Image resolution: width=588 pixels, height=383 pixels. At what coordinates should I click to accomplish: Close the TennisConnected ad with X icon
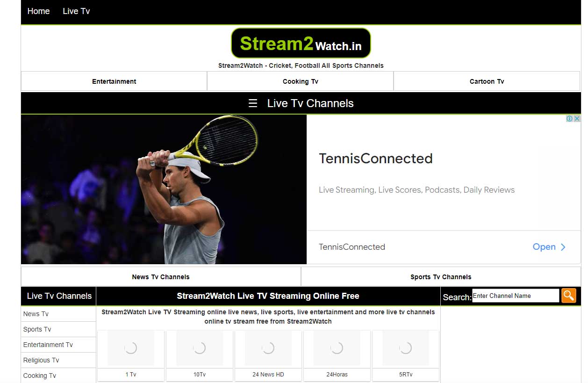577,119
